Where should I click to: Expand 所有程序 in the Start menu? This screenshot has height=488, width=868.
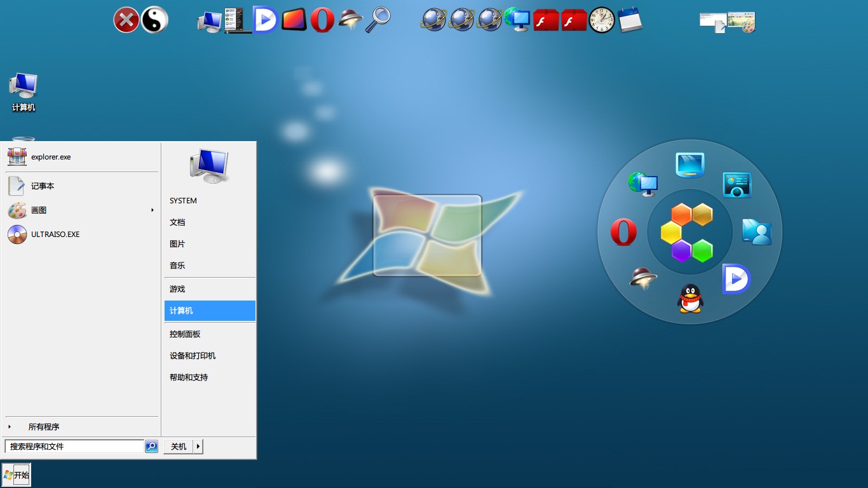82,427
